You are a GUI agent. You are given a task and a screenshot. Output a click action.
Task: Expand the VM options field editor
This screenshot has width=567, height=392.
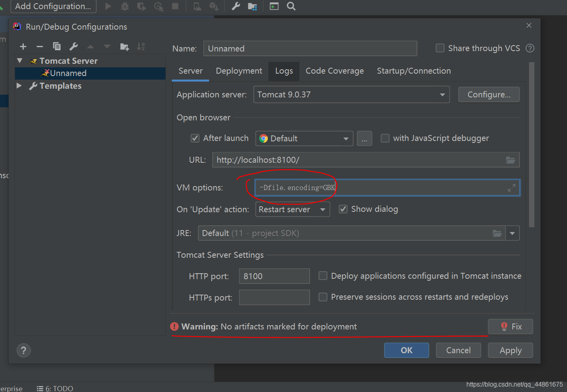coord(512,188)
